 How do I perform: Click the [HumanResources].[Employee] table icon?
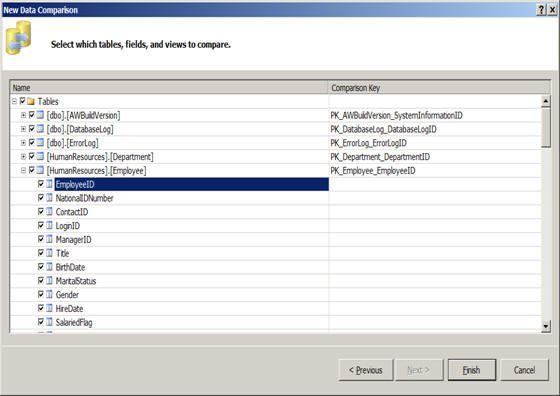[x=40, y=170]
